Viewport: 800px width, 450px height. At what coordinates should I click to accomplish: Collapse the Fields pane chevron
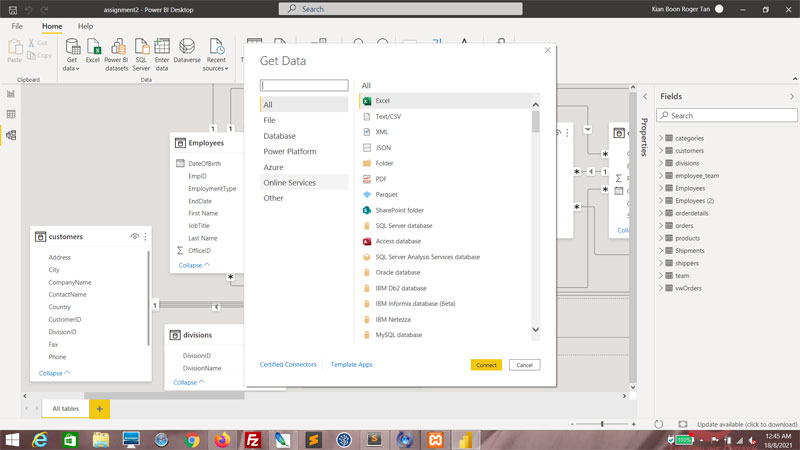click(x=792, y=96)
